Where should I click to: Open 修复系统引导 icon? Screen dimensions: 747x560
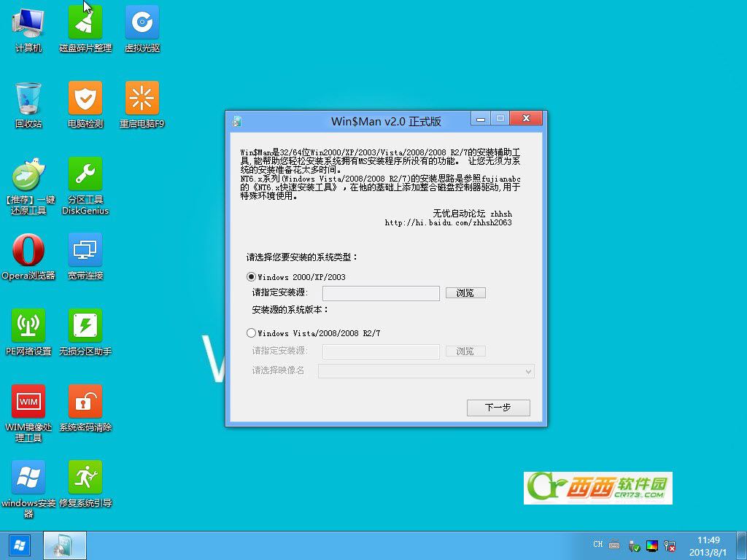85,484
